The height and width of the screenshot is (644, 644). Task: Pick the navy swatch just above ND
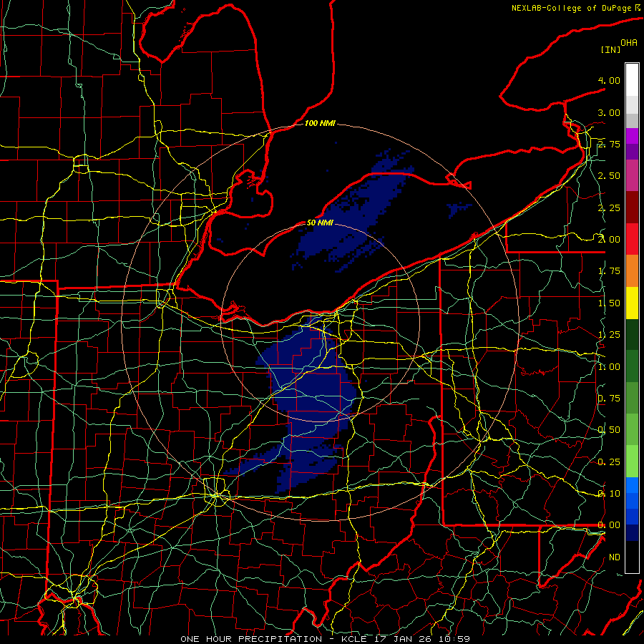(632, 532)
